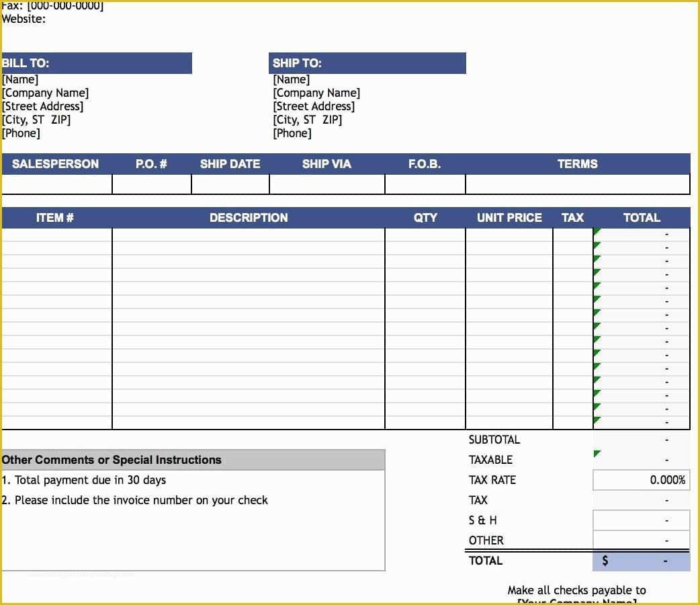Click the empty cell under TERMS
The width and height of the screenshot is (700, 605).
click(578, 184)
